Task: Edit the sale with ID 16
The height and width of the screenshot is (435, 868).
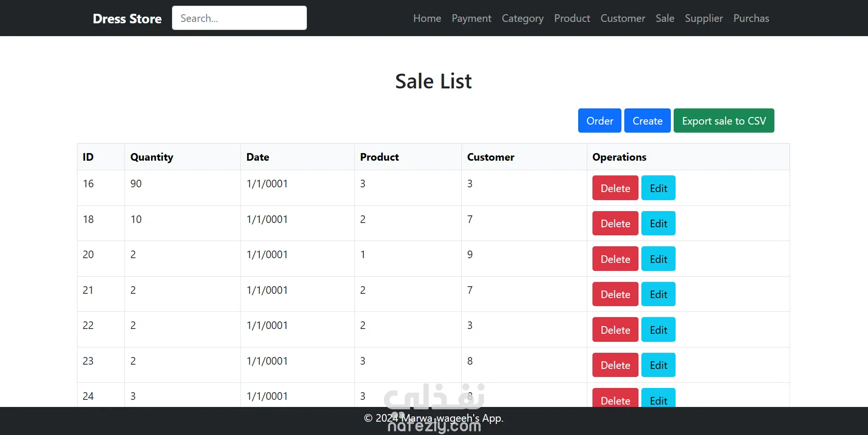Action: (658, 188)
